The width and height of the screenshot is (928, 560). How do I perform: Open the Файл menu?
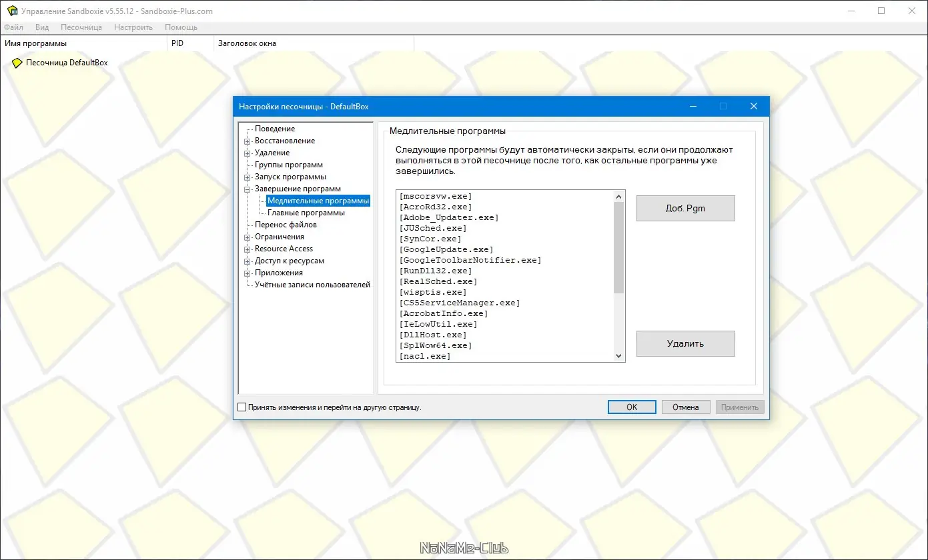coord(13,27)
